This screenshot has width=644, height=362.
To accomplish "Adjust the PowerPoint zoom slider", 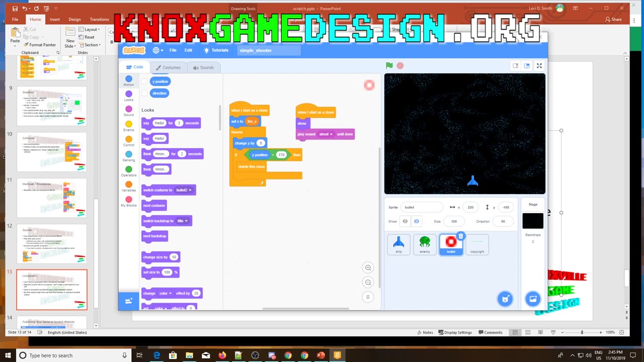I will [x=582, y=332].
